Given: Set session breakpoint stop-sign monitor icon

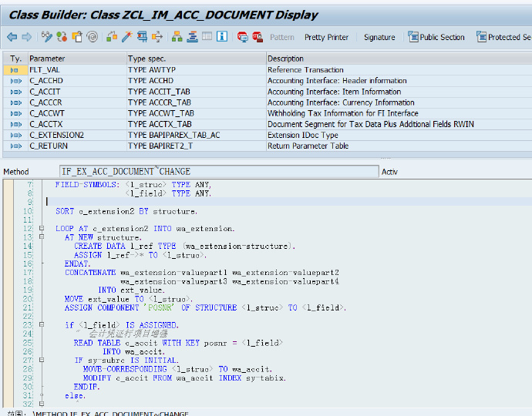Looking at the screenshot, I should [x=242, y=37].
